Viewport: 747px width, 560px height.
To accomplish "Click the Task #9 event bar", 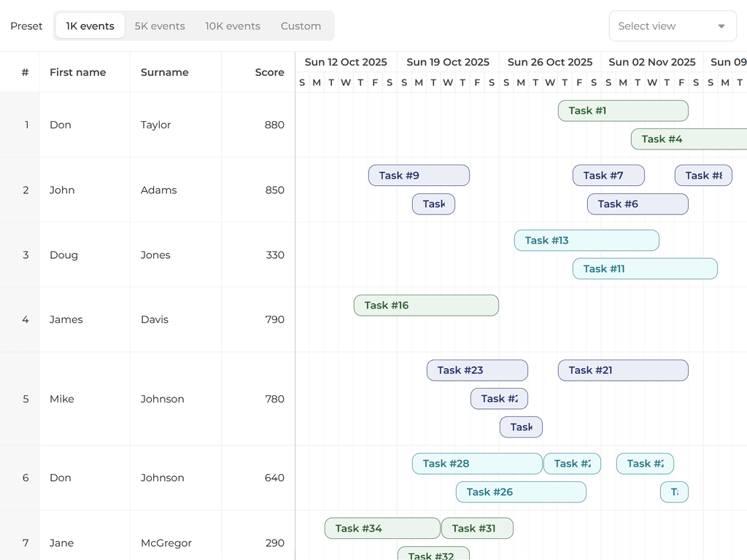I will tap(418, 175).
